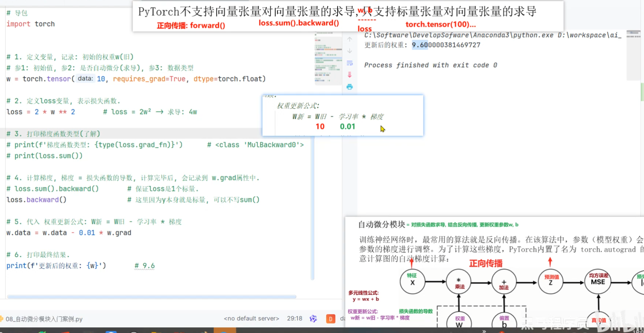Viewport: 644px width, 333px height.
Task: Click the scroll-to-end icon in run console
Action: [350, 75]
